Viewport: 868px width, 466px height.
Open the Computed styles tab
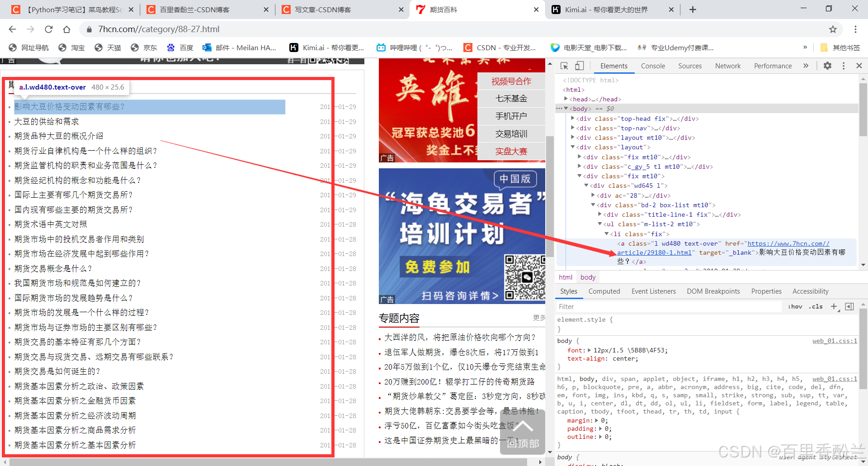coord(604,291)
